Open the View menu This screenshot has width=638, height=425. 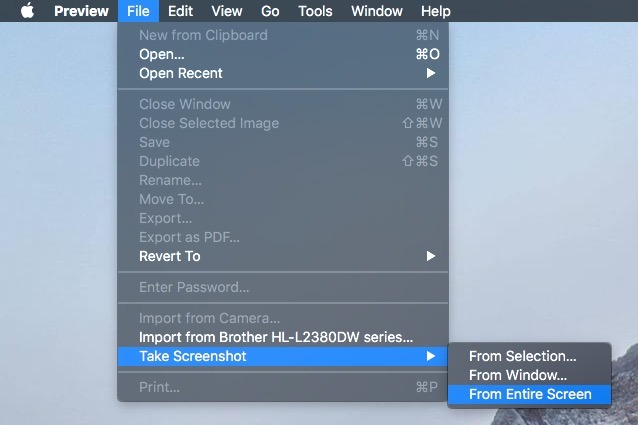pos(227,11)
